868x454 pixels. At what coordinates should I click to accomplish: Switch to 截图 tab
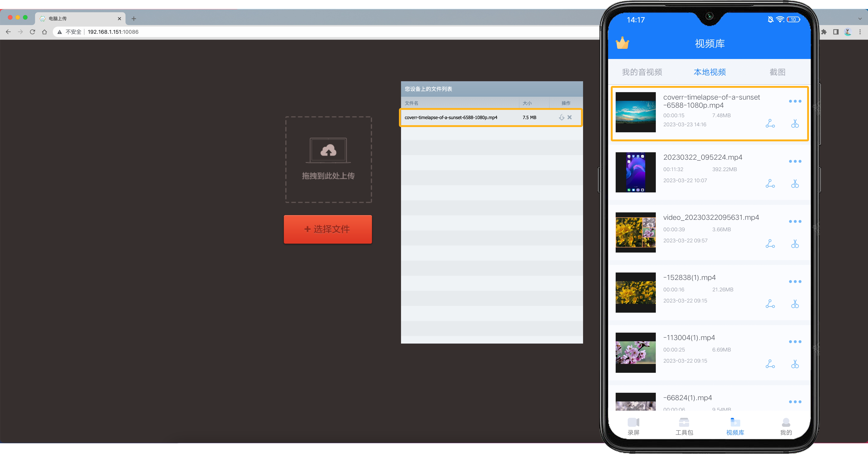pyautogui.click(x=777, y=72)
